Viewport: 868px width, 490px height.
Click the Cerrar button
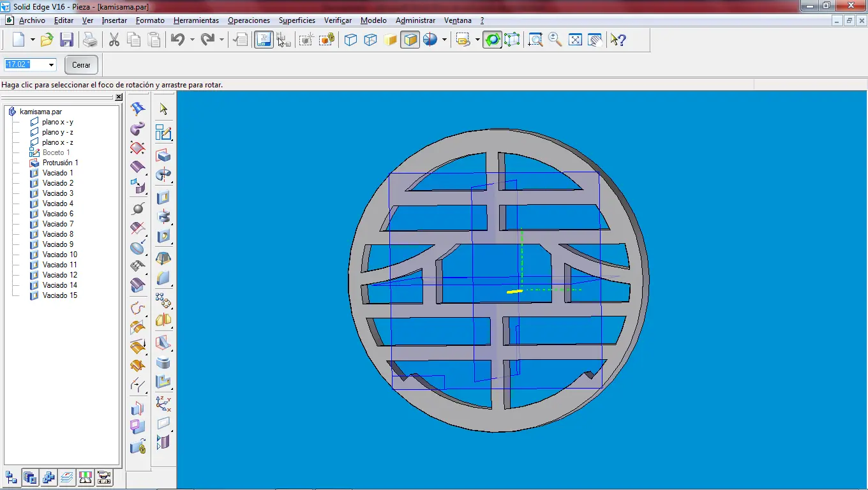click(81, 65)
